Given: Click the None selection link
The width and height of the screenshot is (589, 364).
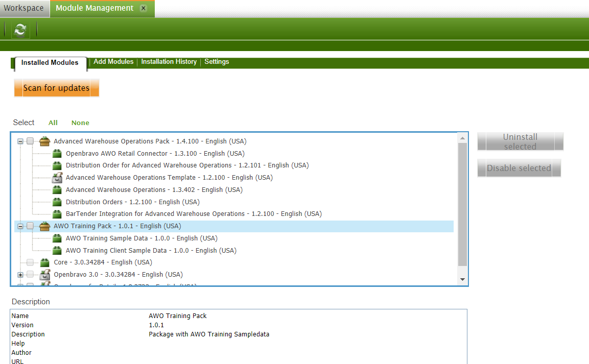Looking at the screenshot, I should tap(80, 123).
